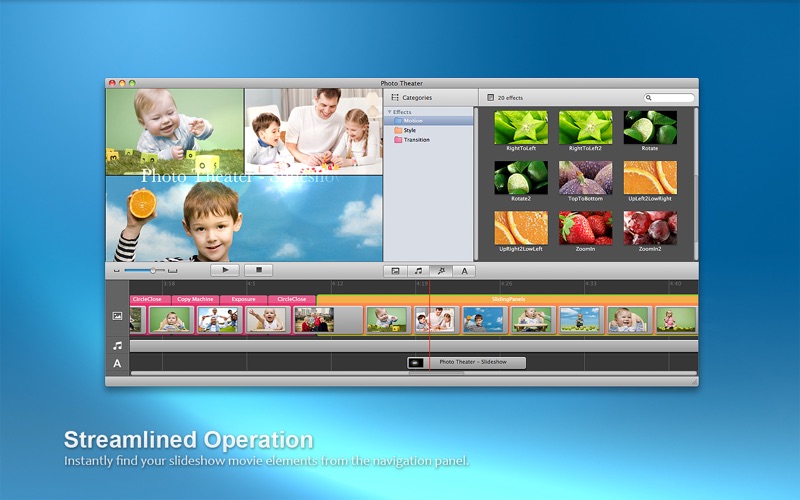This screenshot has width=800, height=500.
Task: Click the Categories header label
Action: 417,97
